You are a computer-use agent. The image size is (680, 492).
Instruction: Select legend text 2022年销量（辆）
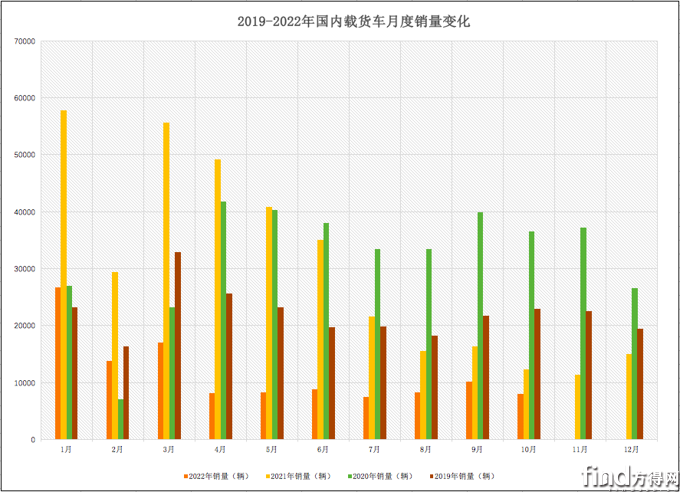click(x=219, y=476)
